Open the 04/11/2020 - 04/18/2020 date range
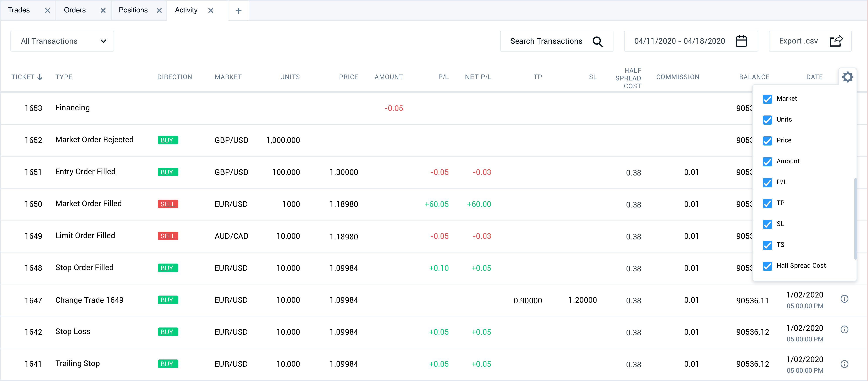 click(679, 42)
